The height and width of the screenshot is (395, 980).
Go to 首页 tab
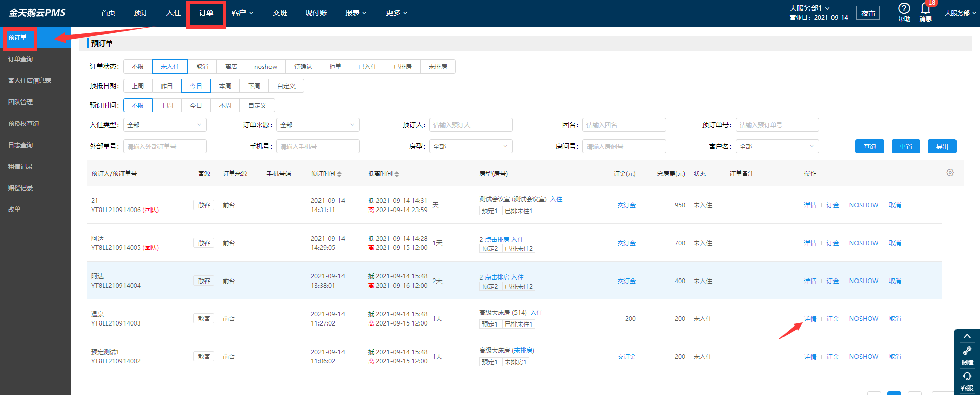coord(108,13)
